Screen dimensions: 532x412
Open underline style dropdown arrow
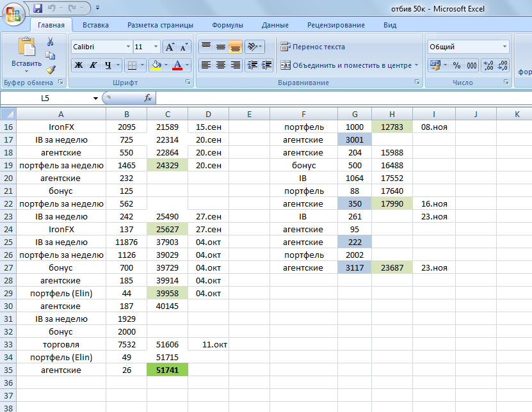tap(118, 65)
